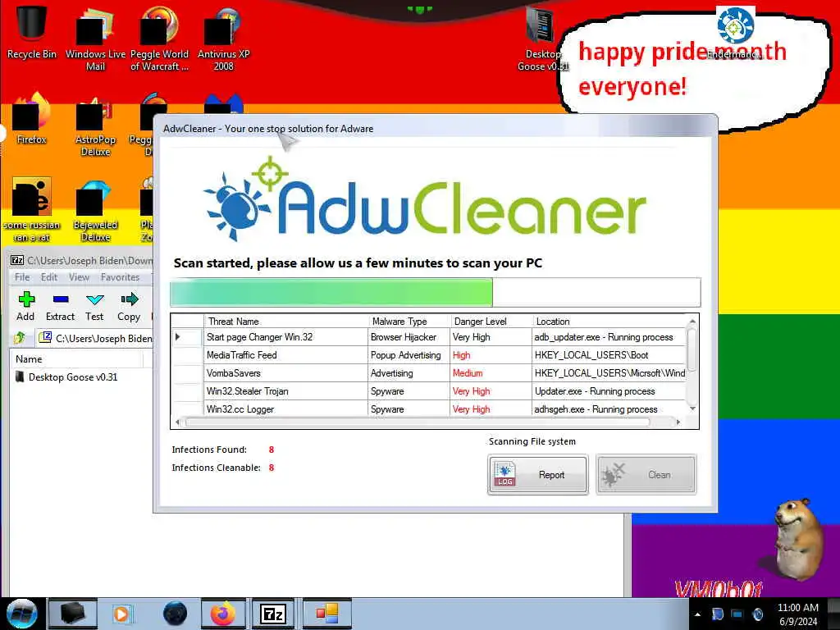Open the Windows Start button
840x630 pixels.
[21, 614]
